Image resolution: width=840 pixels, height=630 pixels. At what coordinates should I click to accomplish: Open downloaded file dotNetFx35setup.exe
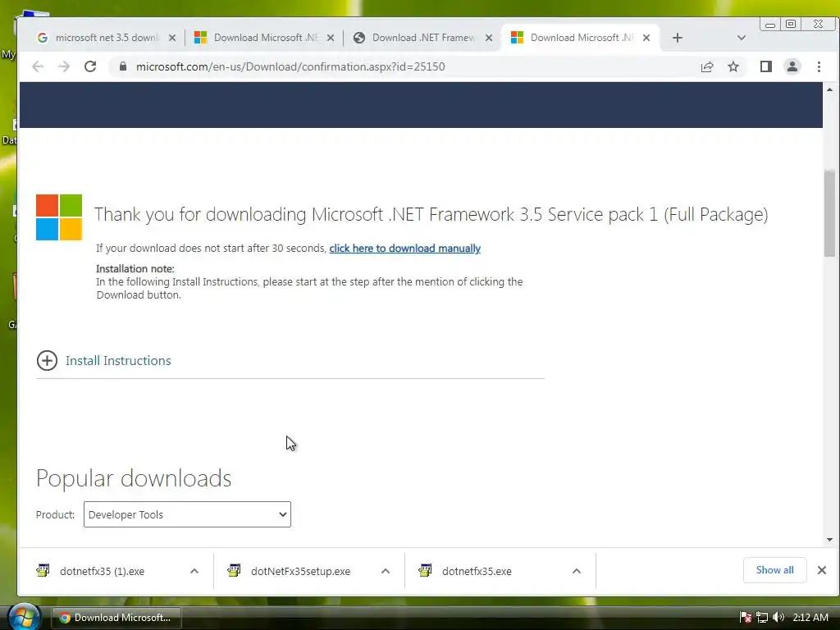click(x=300, y=571)
